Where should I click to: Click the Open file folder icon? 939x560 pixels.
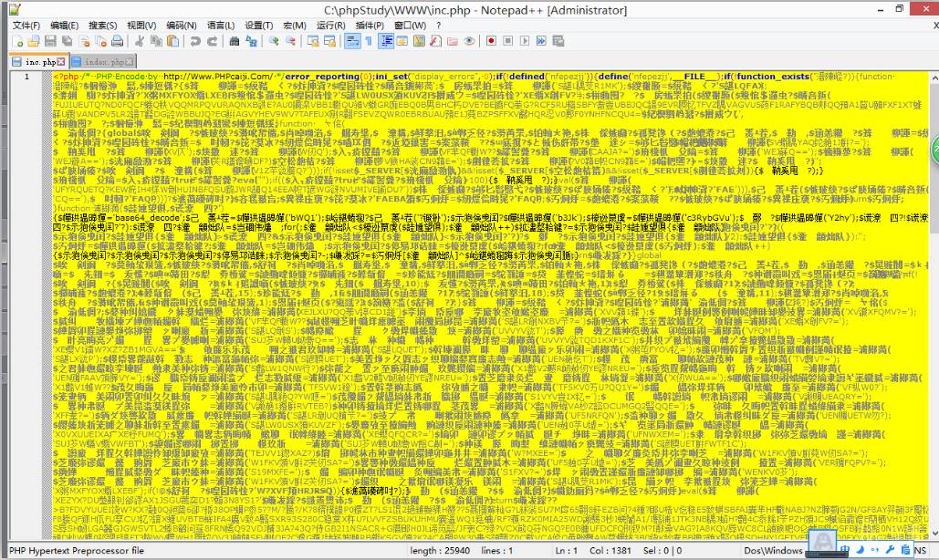(x=34, y=41)
